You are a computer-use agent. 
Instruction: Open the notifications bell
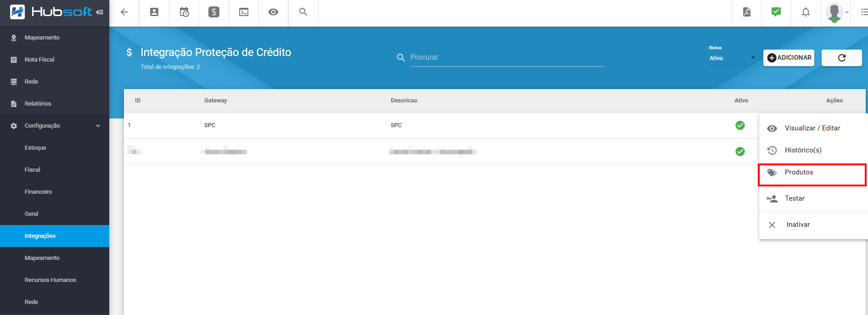806,12
